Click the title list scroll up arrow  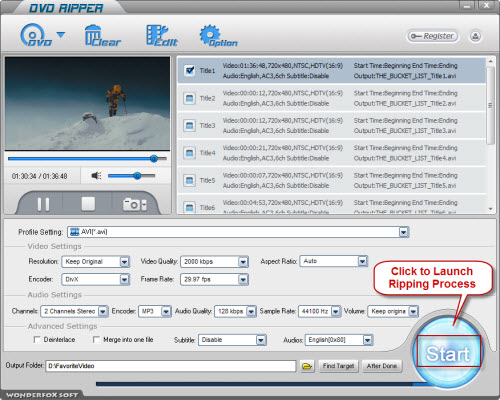click(x=490, y=62)
